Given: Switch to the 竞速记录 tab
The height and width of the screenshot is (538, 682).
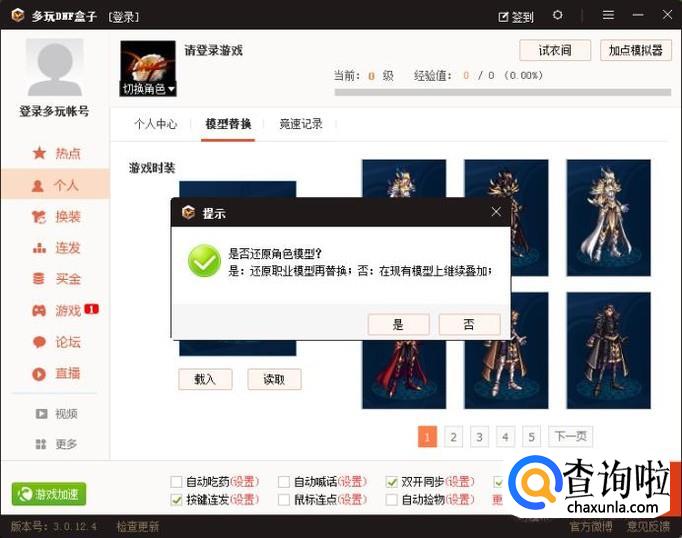Looking at the screenshot, I should [301, 124].
